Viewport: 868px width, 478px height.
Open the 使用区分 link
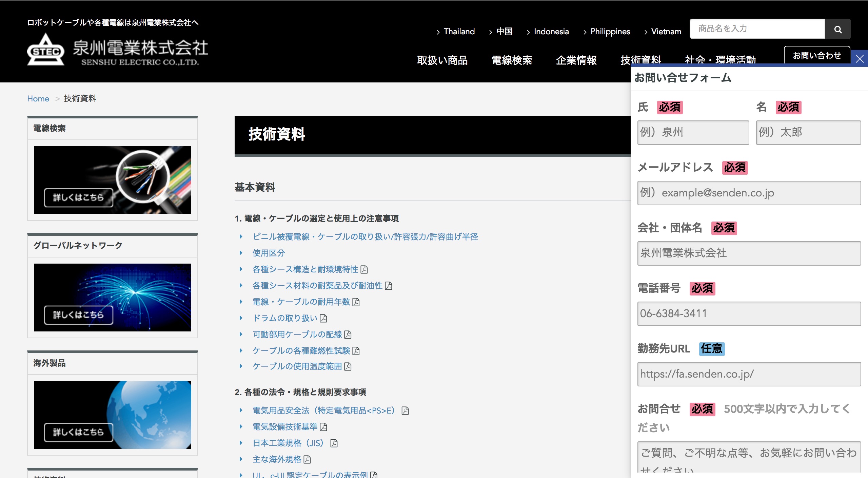[269, 253]
